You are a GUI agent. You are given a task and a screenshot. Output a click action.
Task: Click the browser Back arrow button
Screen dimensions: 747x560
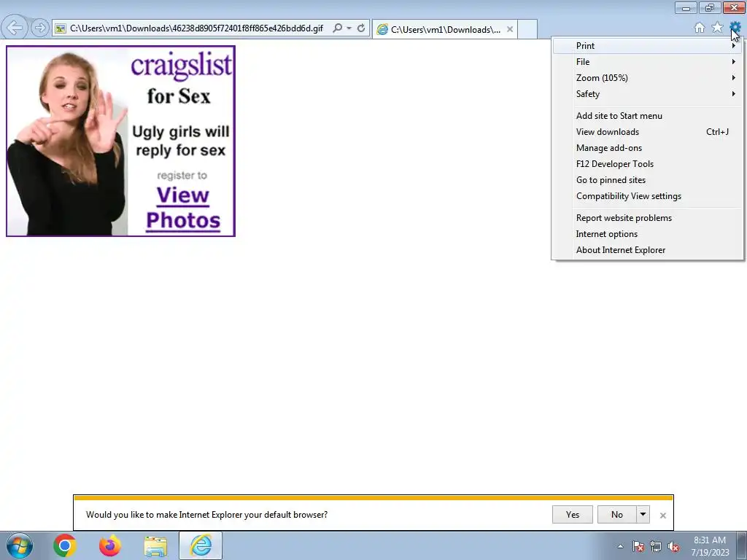[x=15, y=28]
